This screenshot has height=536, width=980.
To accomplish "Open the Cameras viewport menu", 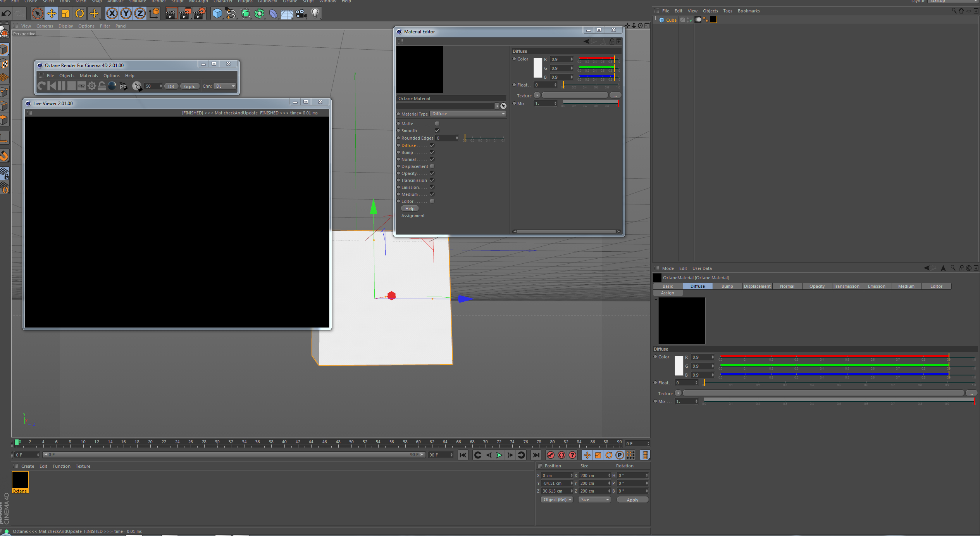I will pos(45,26).
